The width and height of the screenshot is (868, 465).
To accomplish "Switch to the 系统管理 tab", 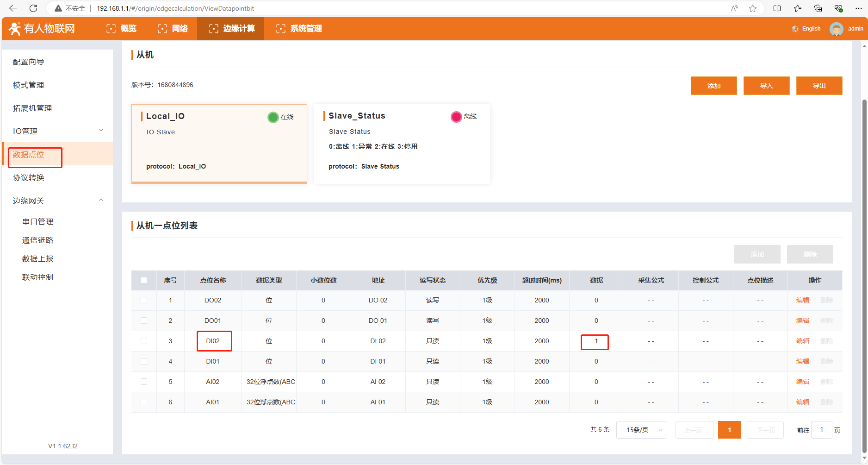I will click(299, 29).
